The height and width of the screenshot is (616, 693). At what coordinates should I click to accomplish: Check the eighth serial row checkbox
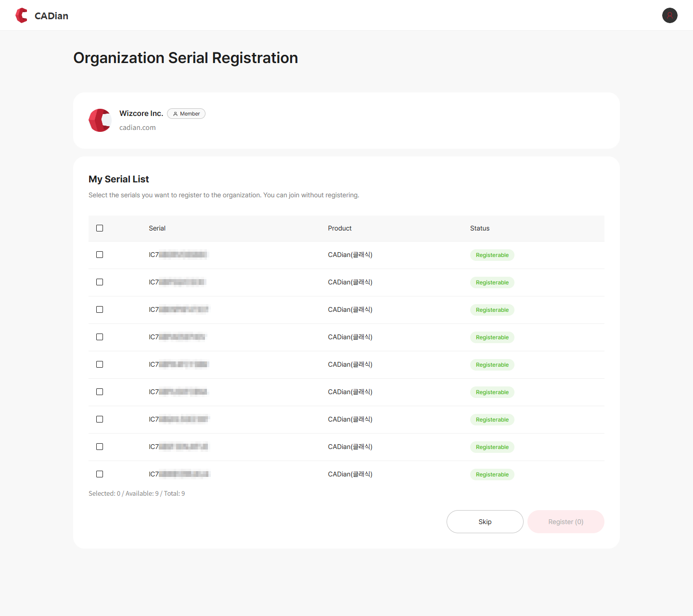coord(100,447)
